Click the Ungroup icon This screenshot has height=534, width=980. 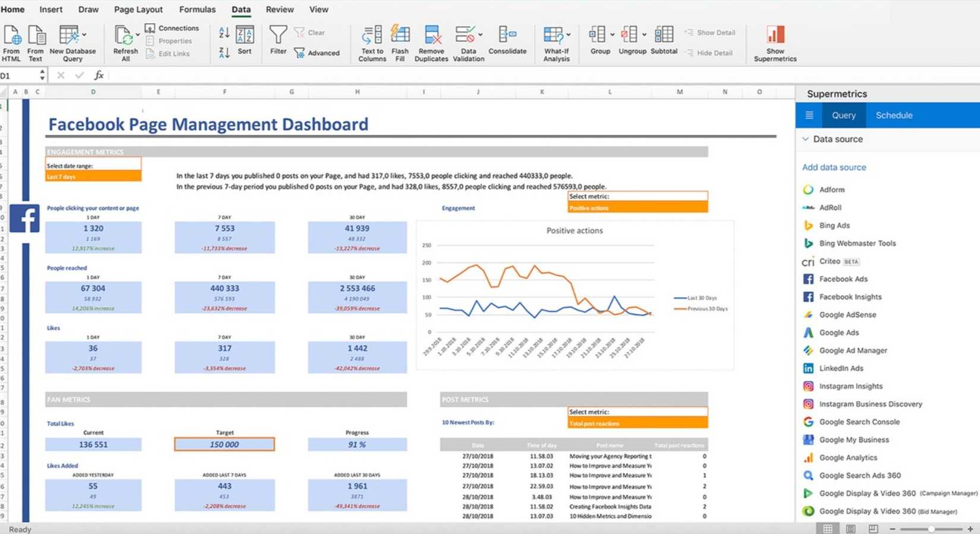[x=629, y=35]
